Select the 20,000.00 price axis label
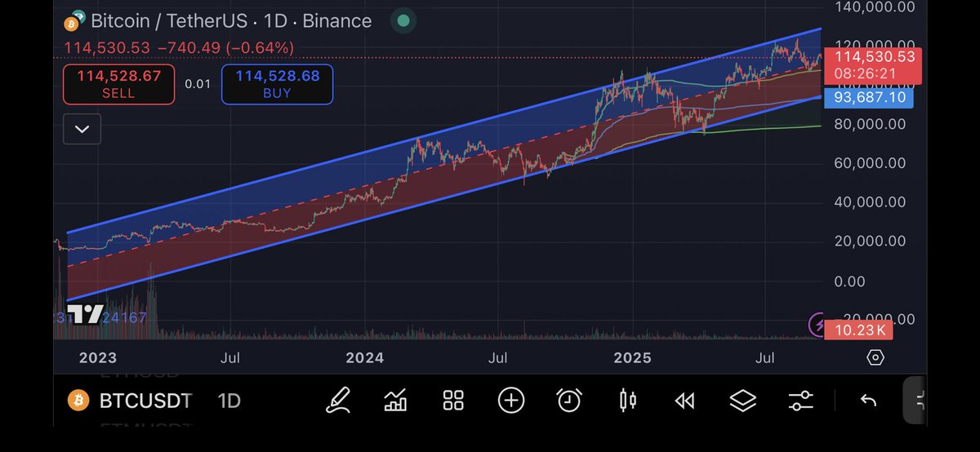The width and height of the screenshot is (980, 452). (871, 242)
